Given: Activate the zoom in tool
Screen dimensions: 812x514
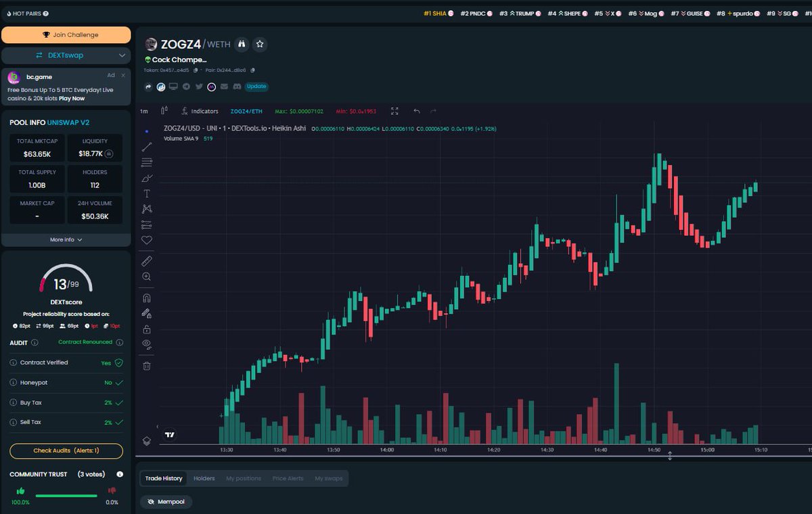Looking at the screenshot, I should tap(147, 277).
